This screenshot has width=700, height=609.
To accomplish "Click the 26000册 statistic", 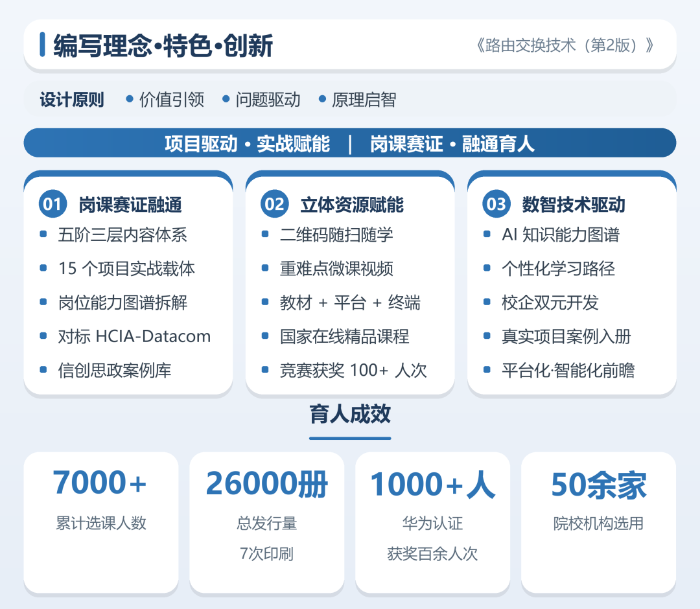I will point(267,484).
